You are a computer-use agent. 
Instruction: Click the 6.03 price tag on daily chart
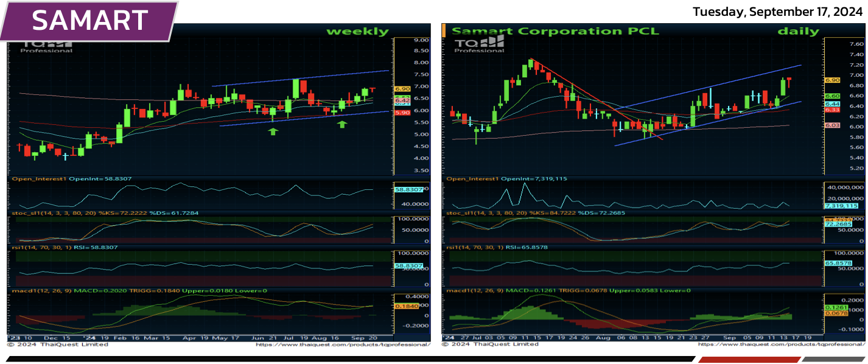pyautogui.click(x=832, y=125)
